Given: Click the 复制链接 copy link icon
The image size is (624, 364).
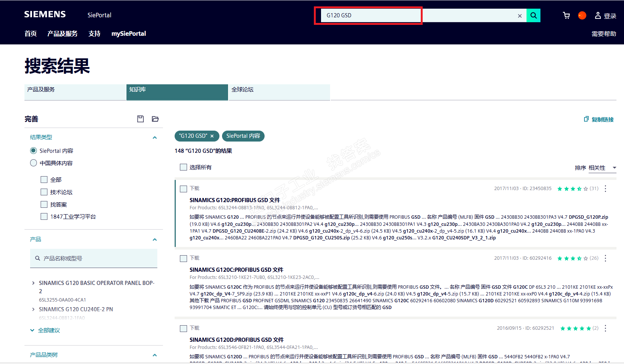Looking at the screenshot, I should tap(586, 119).
